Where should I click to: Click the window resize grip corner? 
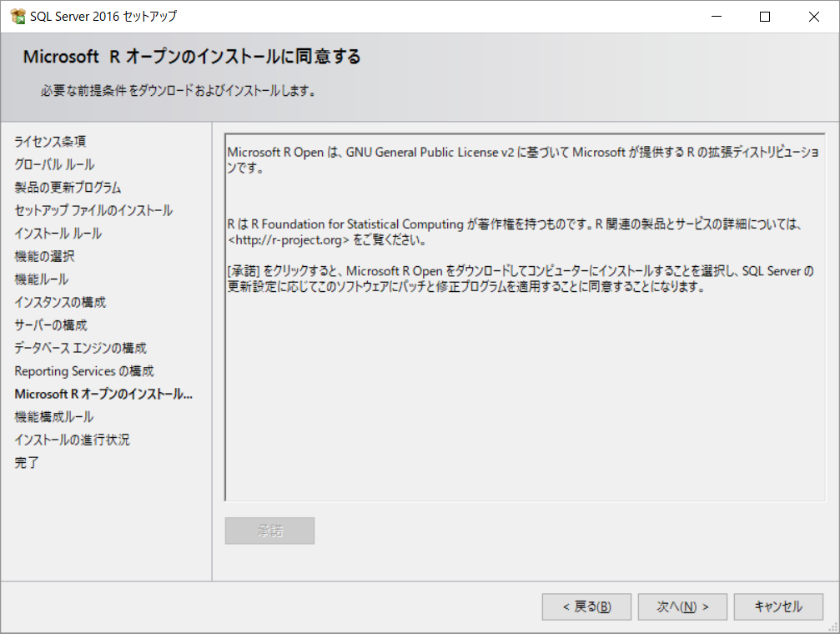click(833, 627)
